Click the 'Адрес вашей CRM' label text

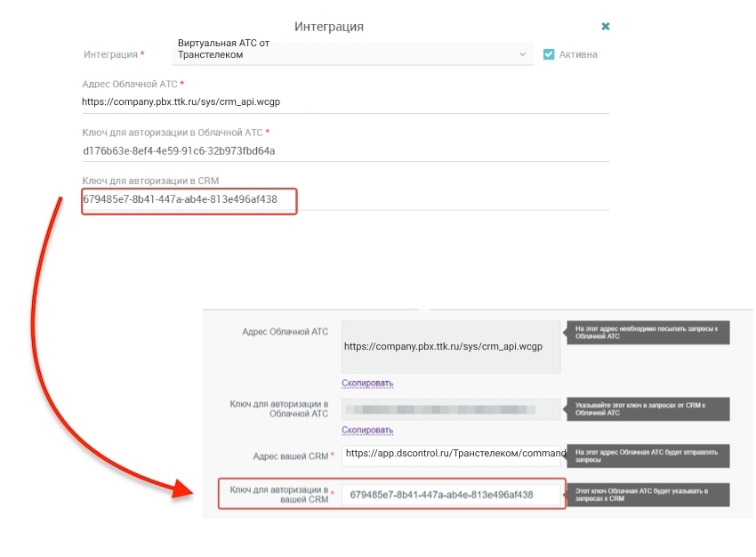point(290,456)
